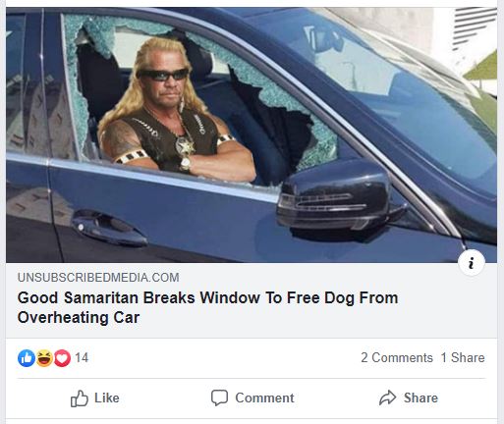Image resolution: width=504 pixels, height=424 pixels.
Task: Click the blue thumbs-up reaction icon
Action: click(27, 358)
